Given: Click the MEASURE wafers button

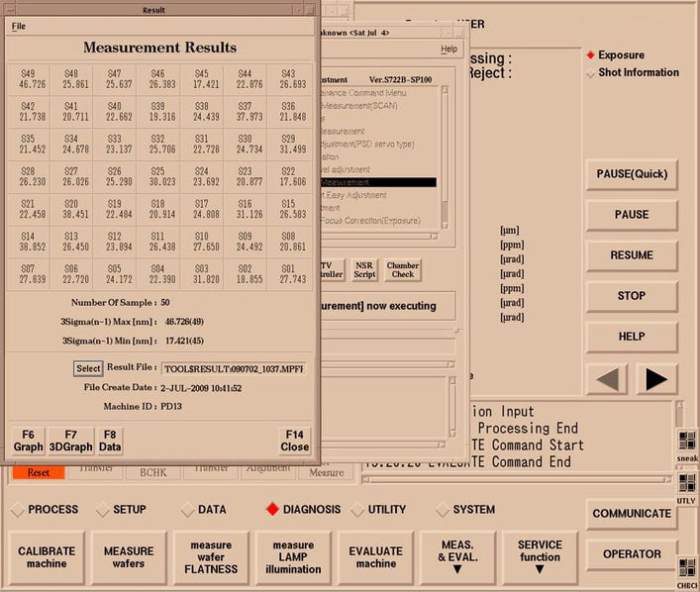Looking at the screenshot, I should (129, 557).
